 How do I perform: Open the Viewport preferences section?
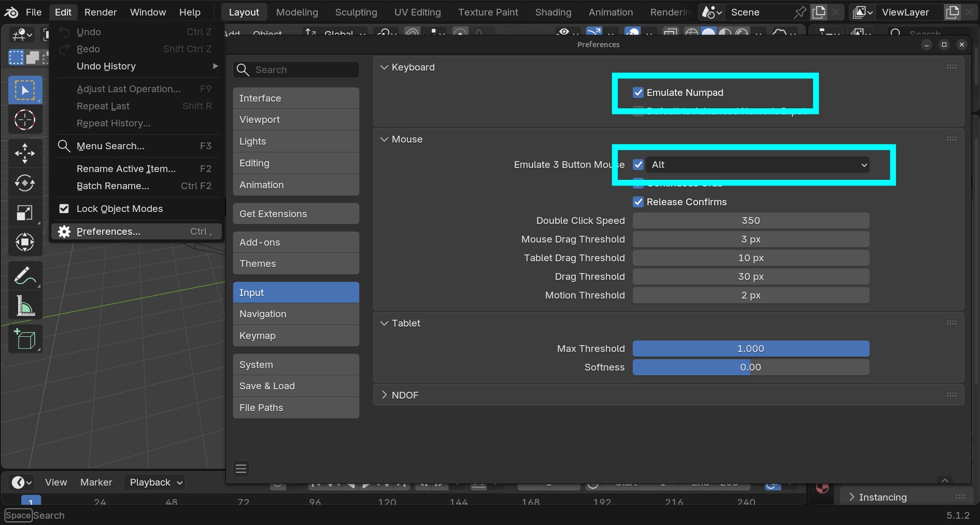296,120
